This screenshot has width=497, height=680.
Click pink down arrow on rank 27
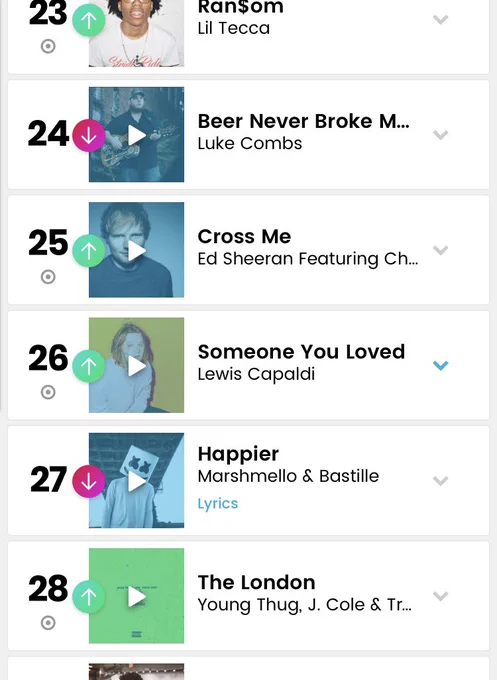point(89,481)
